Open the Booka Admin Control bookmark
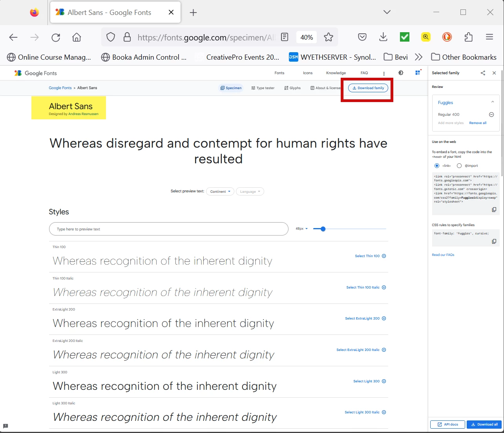Image resolution: width=504 pixels, height=433 pixels. point(144,57)
